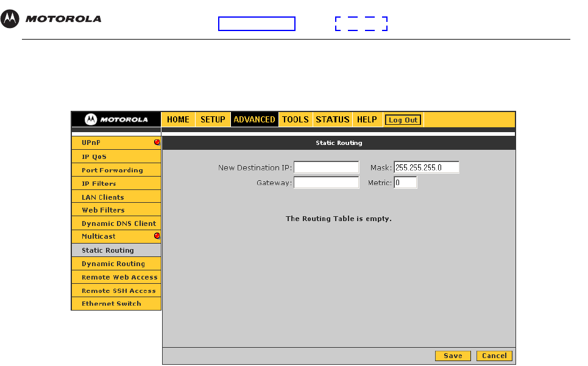Open the IP QoS page

pyautogui.click(x=116, y=157)
